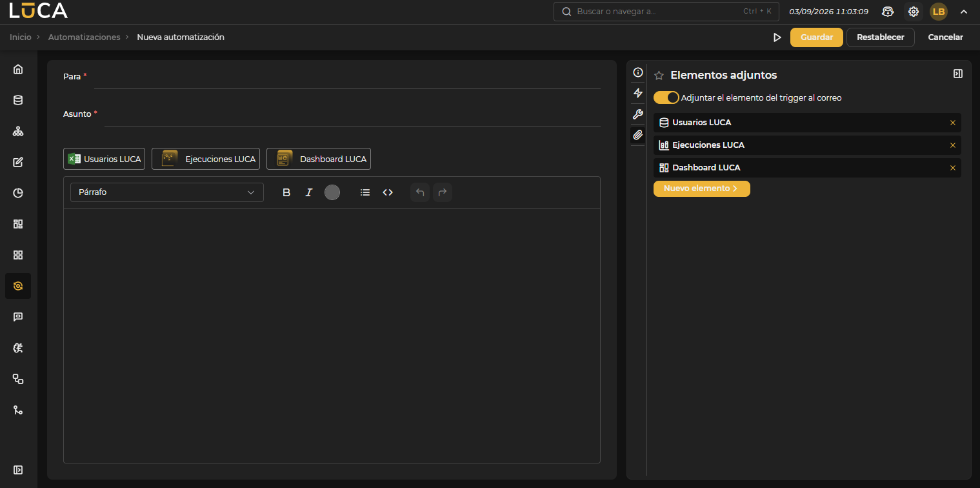Click the Nuevo elemento button
Screen dimensions: 980x488
tap(702, 188)
